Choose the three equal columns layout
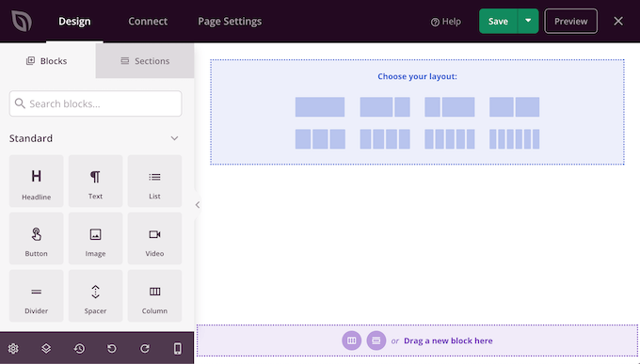 (x=320, y=139)
